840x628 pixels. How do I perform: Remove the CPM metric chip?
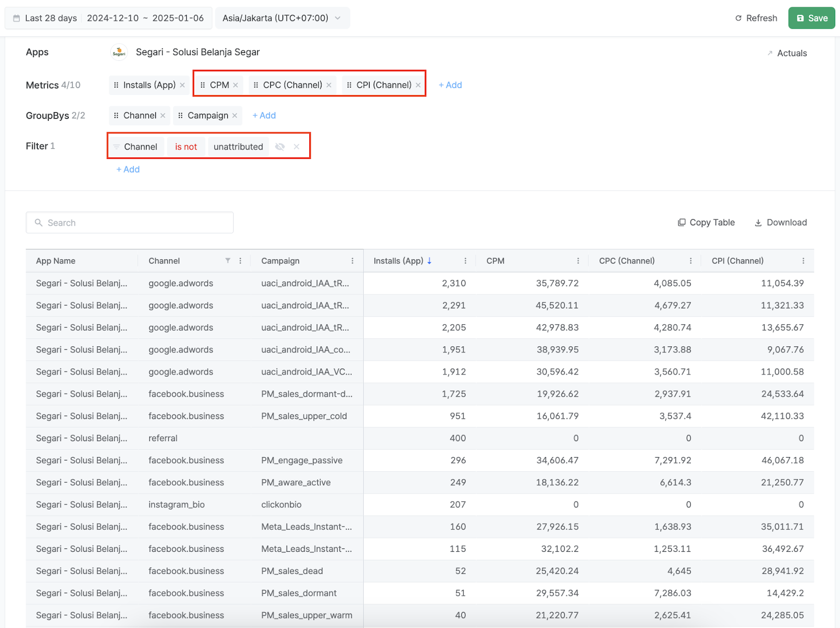pos(236,85)
